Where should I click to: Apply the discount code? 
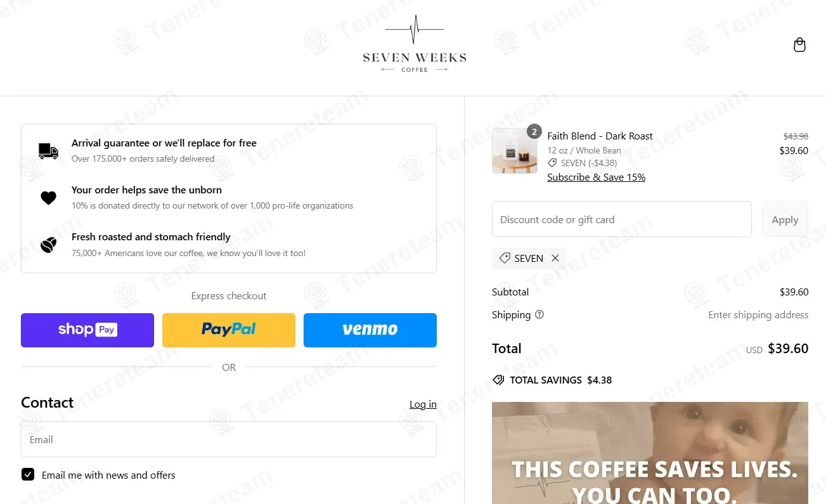click(785, 219)
